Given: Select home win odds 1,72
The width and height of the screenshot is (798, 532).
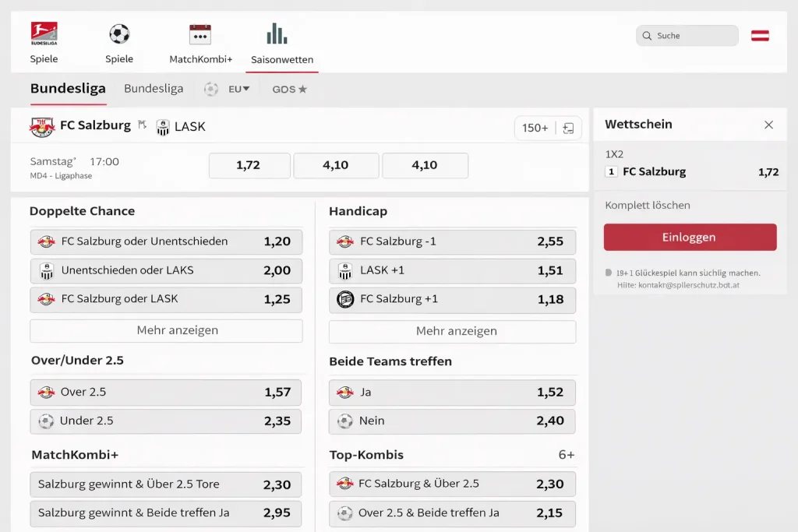Looking at the screenshot, I should click(x=249, y=165).
